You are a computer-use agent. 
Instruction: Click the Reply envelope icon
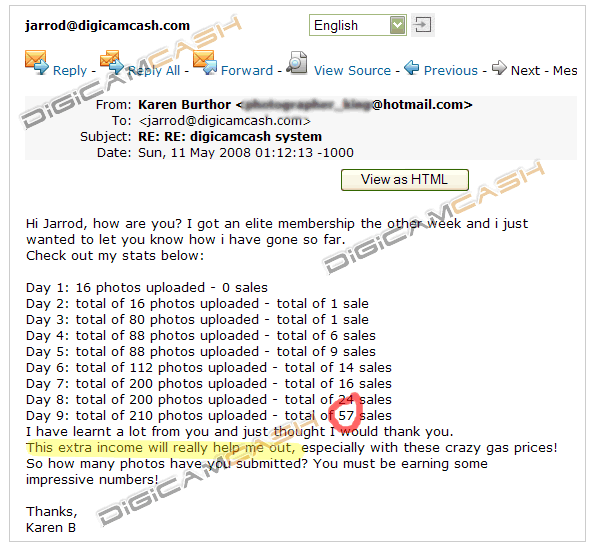[x=37, y=62]
